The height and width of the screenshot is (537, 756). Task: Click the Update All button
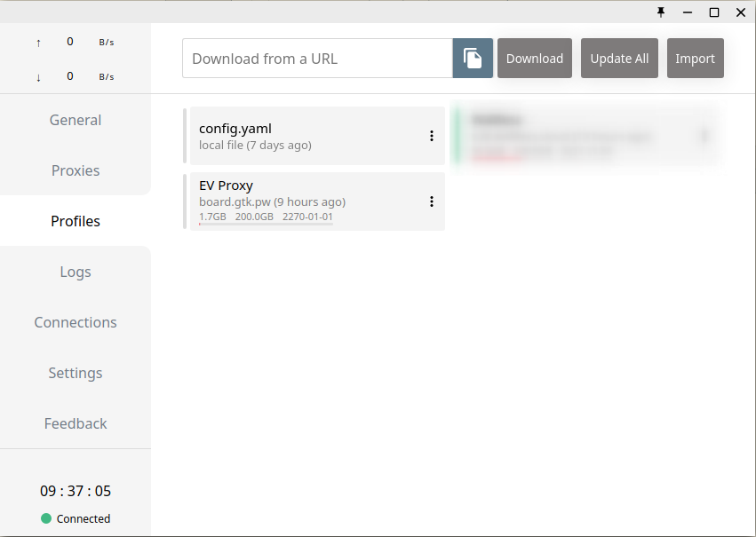click(619, 59)
